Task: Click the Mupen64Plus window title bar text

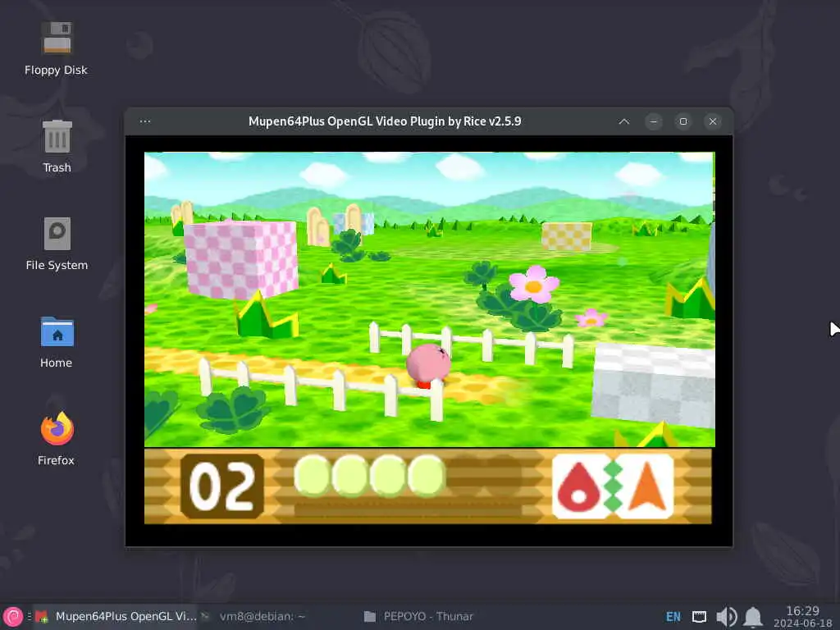Action: [x=385, y=121]
